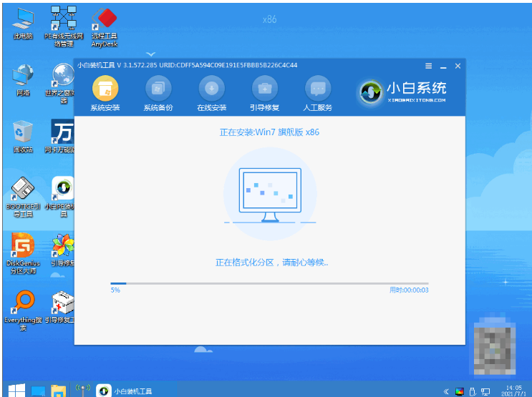Launch DiskGenius partition tool from desktop
The height and width of the screenshot is (397, 532).
pos(23,250)
